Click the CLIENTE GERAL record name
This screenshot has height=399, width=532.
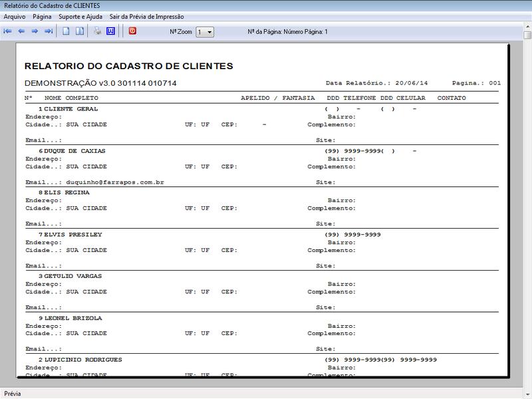pos(71,109)
